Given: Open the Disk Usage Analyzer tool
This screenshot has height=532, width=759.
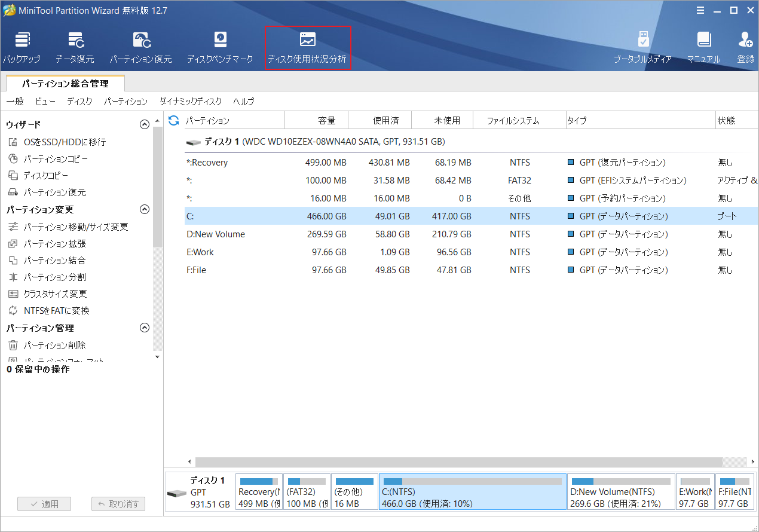Looking at the screenshot, I should coord(307,47).
